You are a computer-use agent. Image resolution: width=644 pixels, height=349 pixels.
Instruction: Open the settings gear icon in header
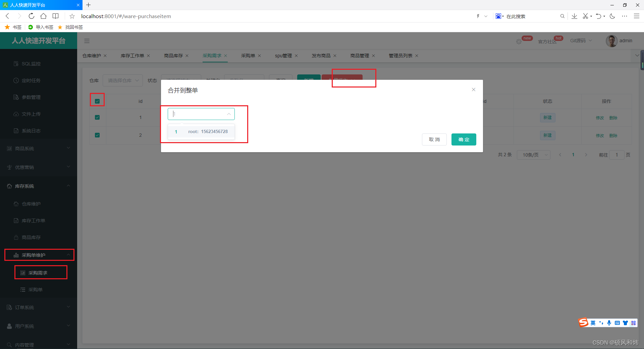click(519, 42)
